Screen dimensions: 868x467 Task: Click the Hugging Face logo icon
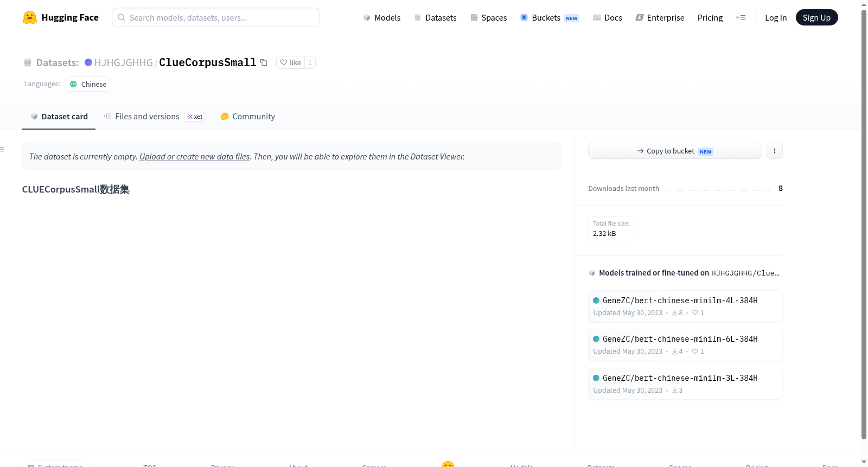coord(30,17)
